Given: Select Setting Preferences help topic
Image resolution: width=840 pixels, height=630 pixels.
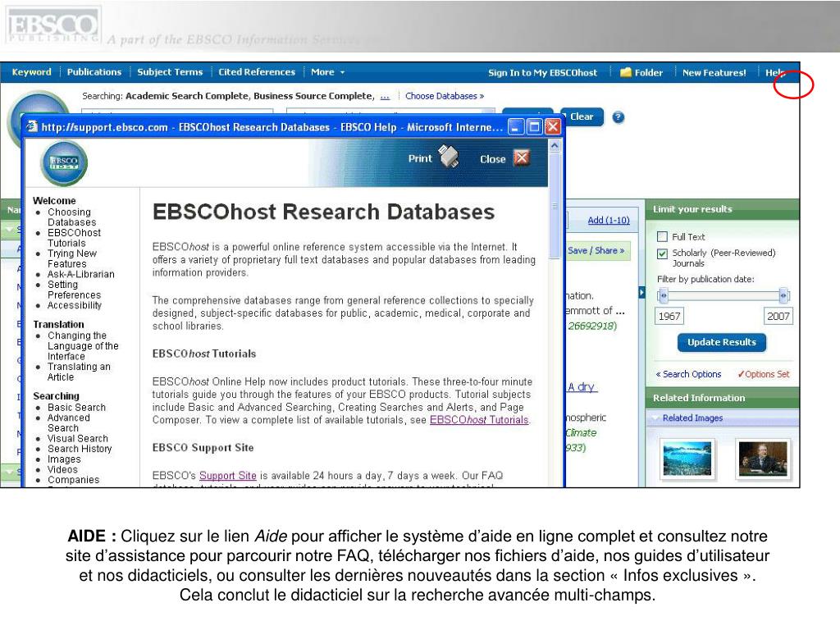Looking at the screenshot, I should pos(74,290).
